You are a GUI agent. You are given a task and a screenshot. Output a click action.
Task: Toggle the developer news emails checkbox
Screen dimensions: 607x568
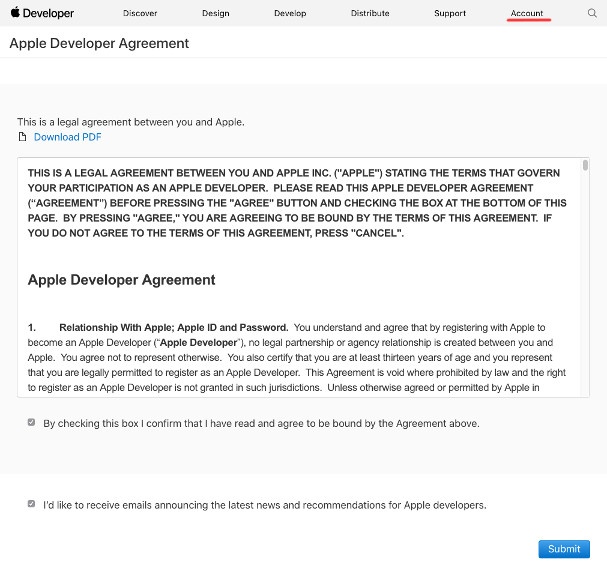click(x=31, y=504)
